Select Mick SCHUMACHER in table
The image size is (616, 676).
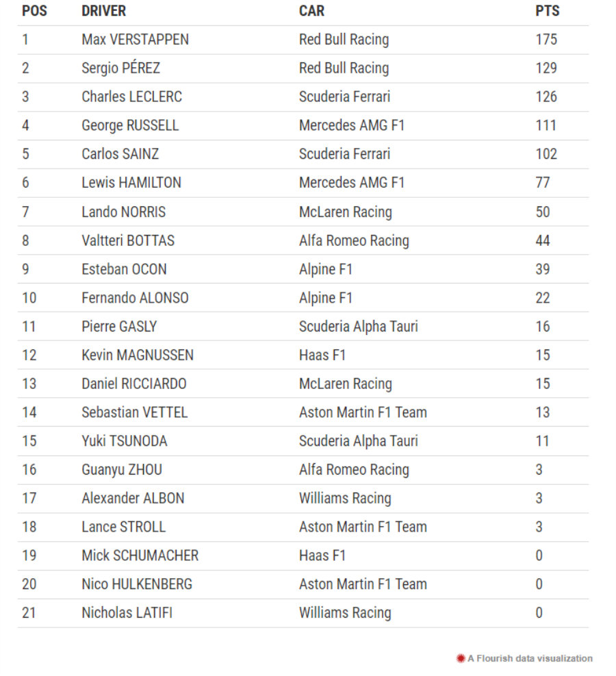140,555
